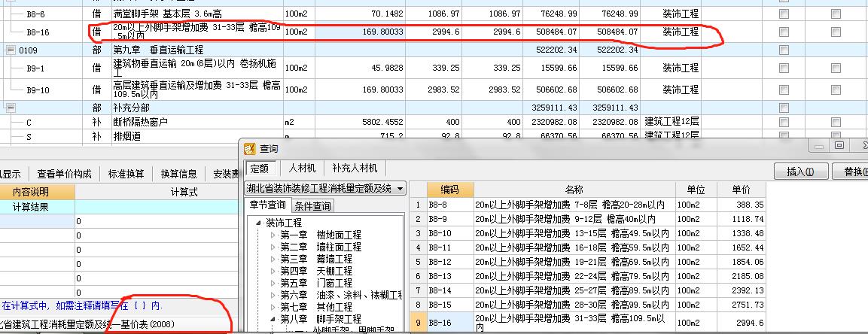Click the 插入(I) button
Viewport: 868px width, 334px height.
click(800, 172)
